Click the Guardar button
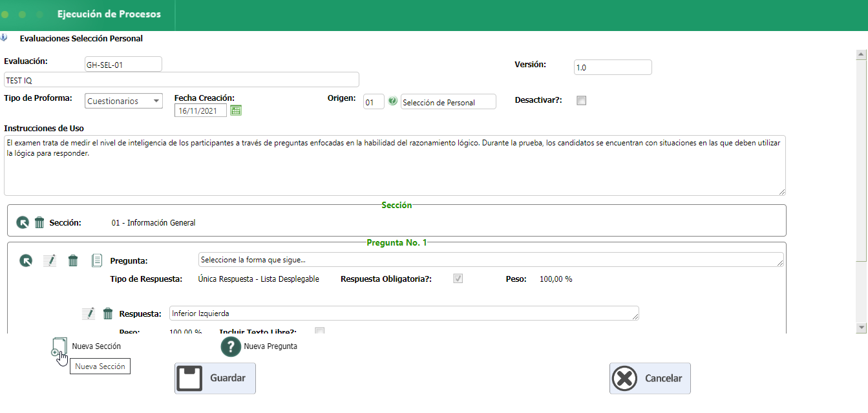The image size is (868, 413). tap(215, 378)
